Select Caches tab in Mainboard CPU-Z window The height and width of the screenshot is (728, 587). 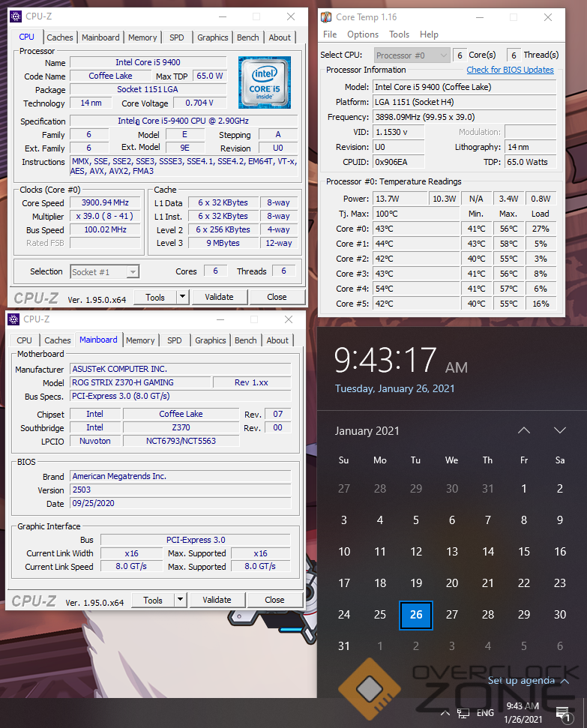(x=58, y=340)
